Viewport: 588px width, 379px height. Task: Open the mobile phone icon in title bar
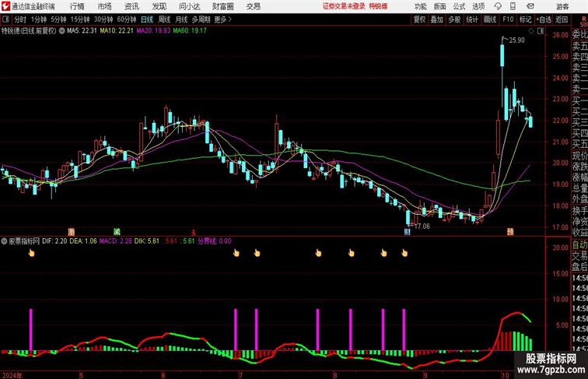click(513, 6)
